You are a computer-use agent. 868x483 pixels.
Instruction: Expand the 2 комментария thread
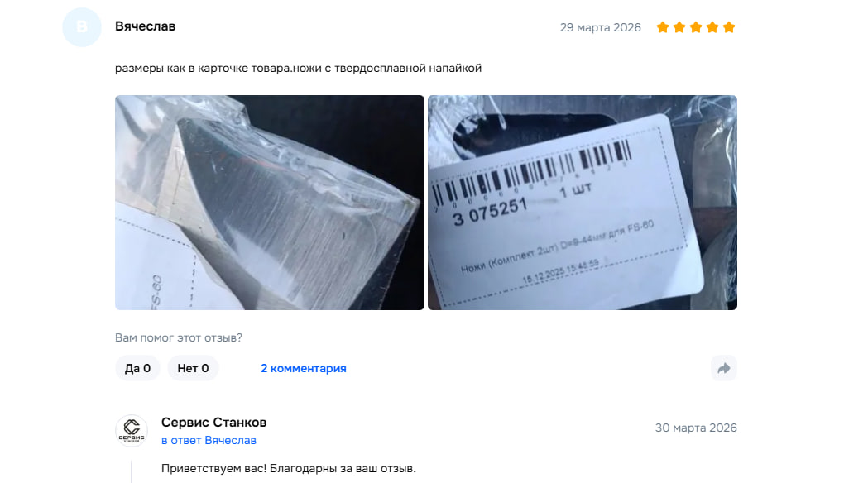304,369
